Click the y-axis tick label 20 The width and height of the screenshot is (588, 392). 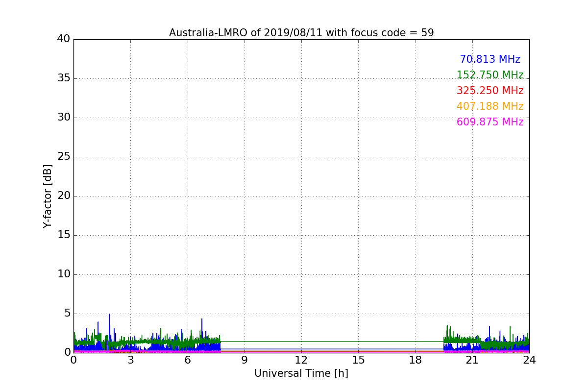coord(64,196)
